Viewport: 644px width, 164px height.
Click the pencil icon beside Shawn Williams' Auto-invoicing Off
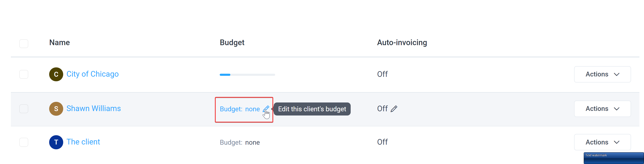(x=394, y=109)
